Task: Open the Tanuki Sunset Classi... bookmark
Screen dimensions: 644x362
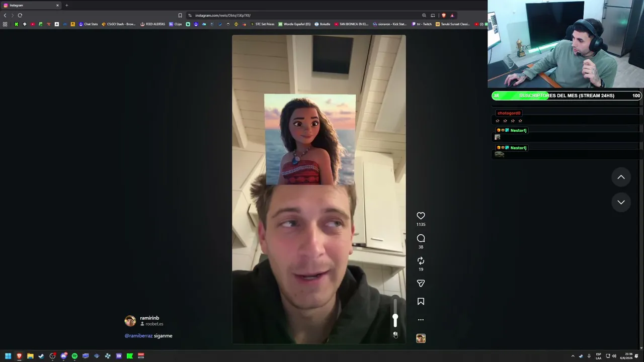Action: pyautogui.click(x=453, y=24)
